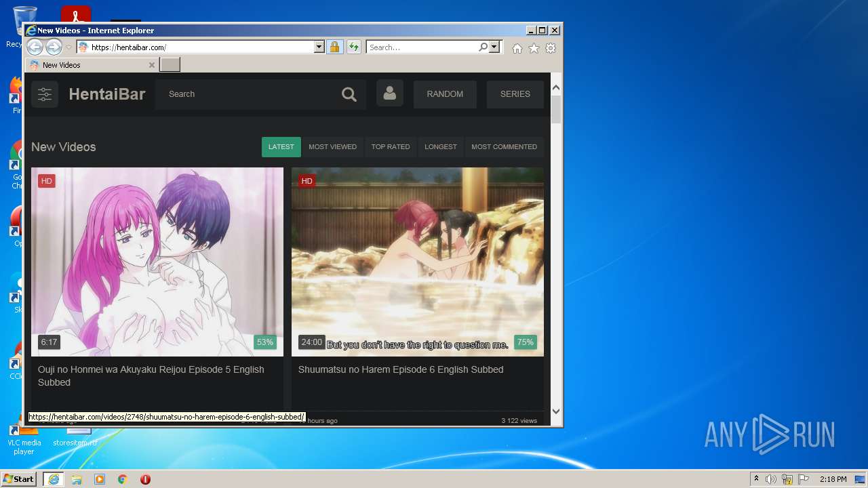The height and width of the screenshot is (488, 868).
Task: Click the Show Desktop button
Action: coord(861,479)
